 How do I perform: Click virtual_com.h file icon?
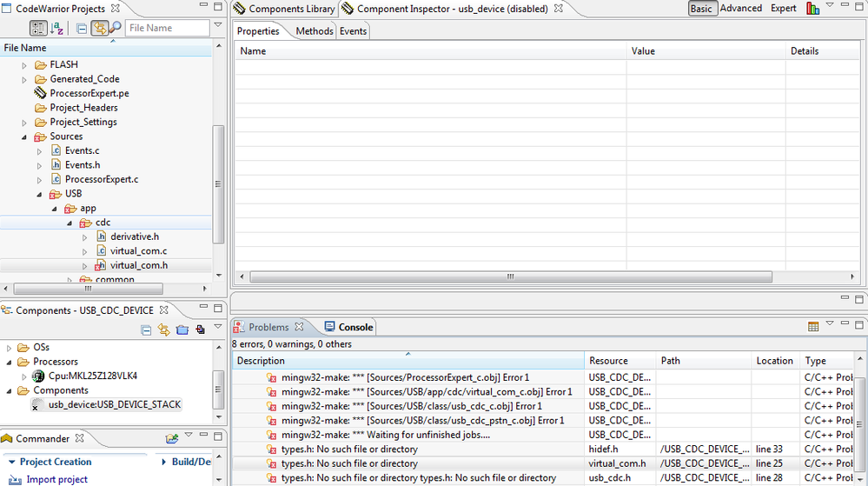tap(100, 265)
